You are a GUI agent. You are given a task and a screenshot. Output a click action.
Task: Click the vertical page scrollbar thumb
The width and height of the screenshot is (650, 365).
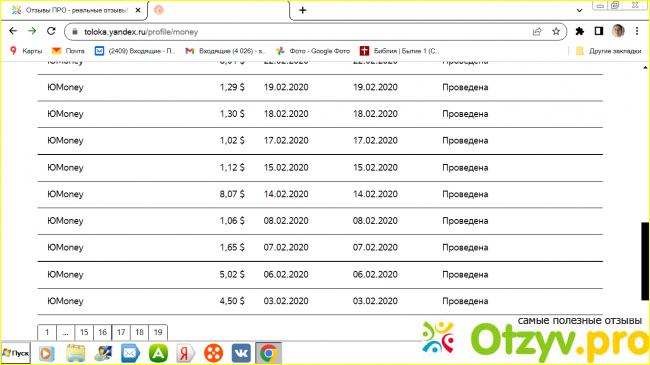click(645, 261)
